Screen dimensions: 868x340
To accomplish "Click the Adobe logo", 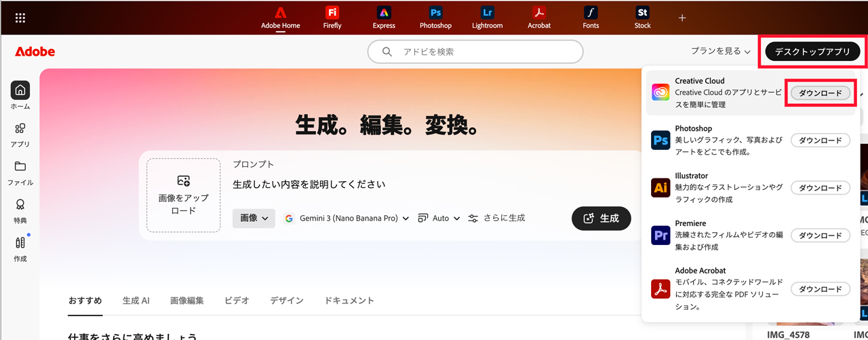I will (x=35, y=52).
